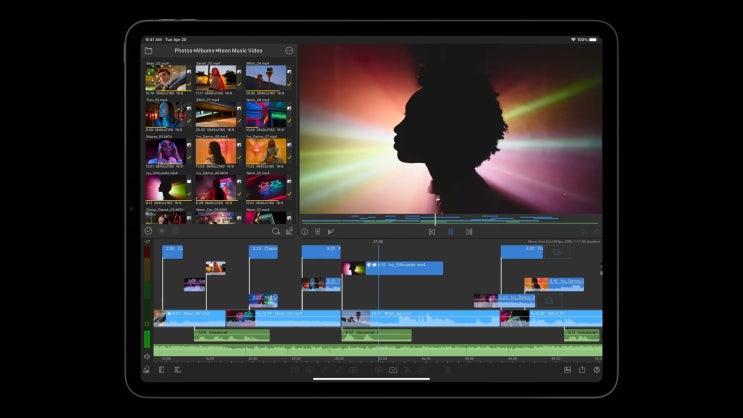This screenshot has height=418, width=743.
Task: Tap the library import media icon
Action: 289,231
